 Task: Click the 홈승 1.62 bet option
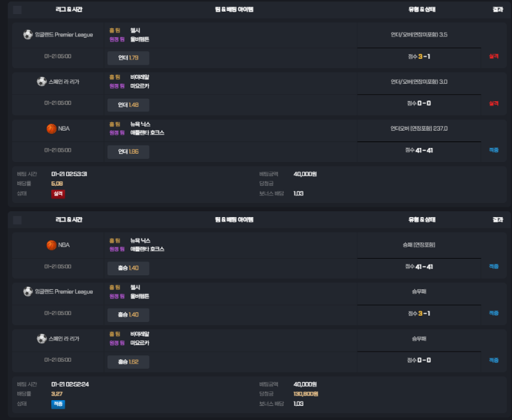tap(129, 362)
